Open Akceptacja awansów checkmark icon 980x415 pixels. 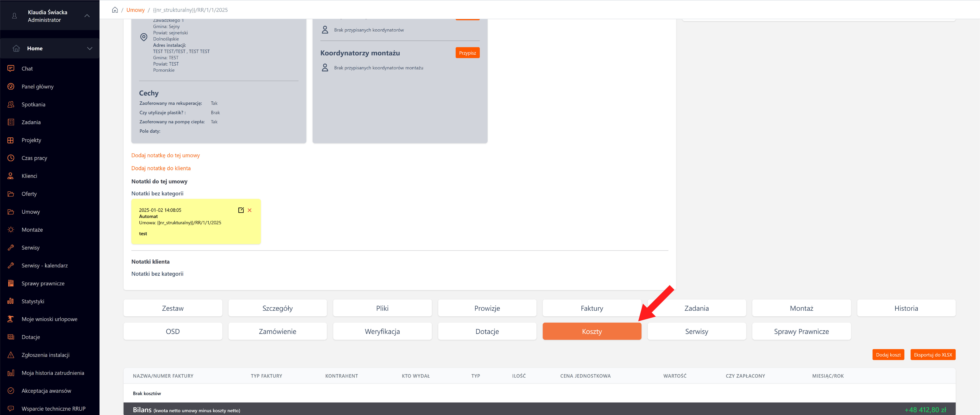[x=11, y=391]
